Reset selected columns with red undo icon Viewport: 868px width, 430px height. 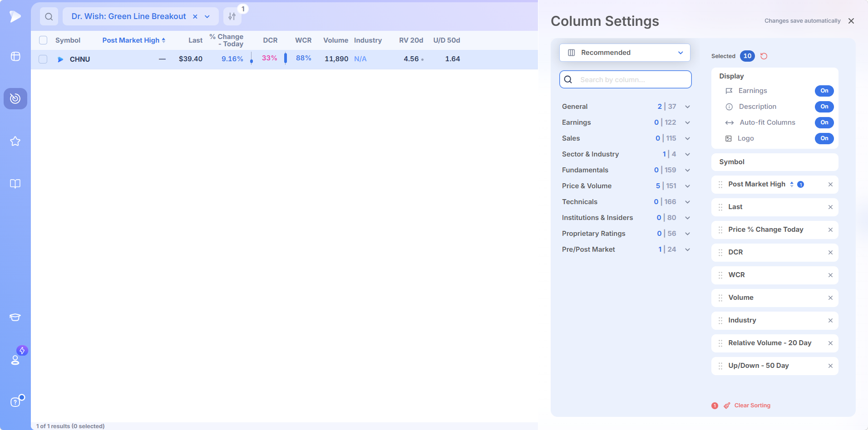[x=764, y=56]
